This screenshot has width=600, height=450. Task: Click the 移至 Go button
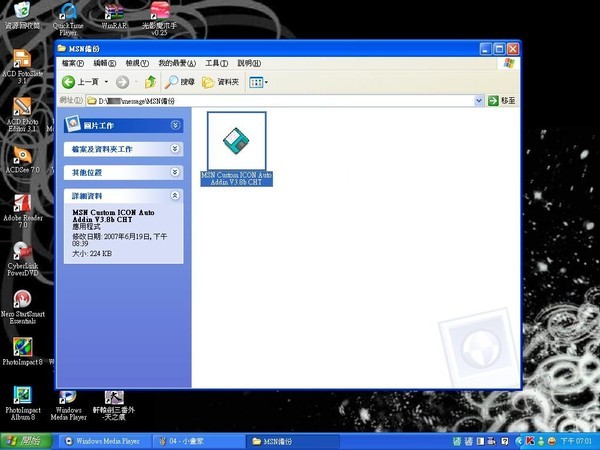(x=502, y=101)
